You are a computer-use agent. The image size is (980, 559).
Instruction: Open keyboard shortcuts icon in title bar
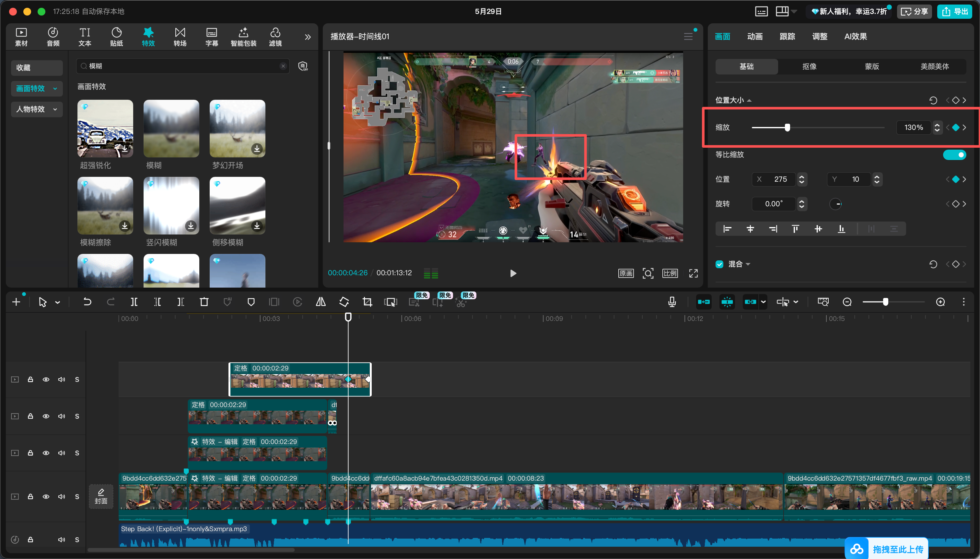(761, 12)
